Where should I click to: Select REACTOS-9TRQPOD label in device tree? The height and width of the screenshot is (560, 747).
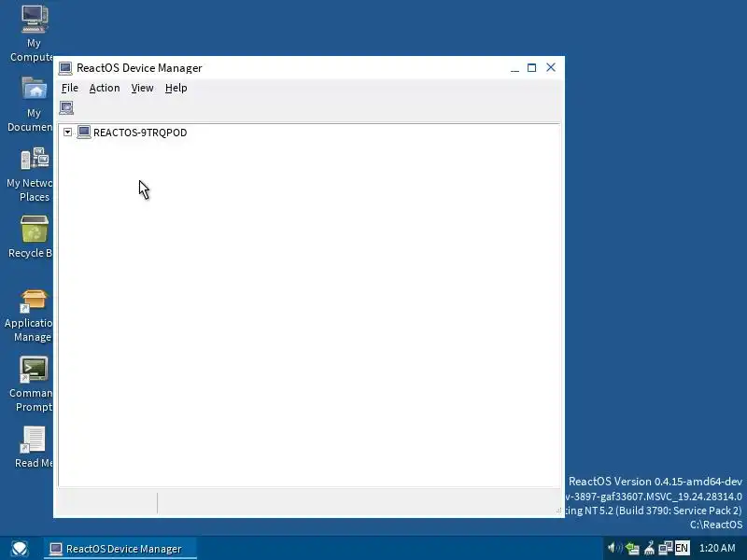coord(140,133)
